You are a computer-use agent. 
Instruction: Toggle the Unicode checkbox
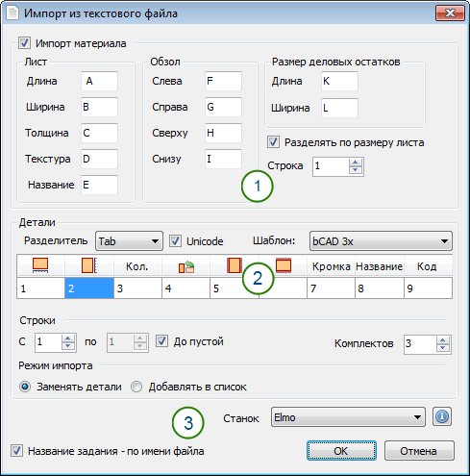pos(175,241)
